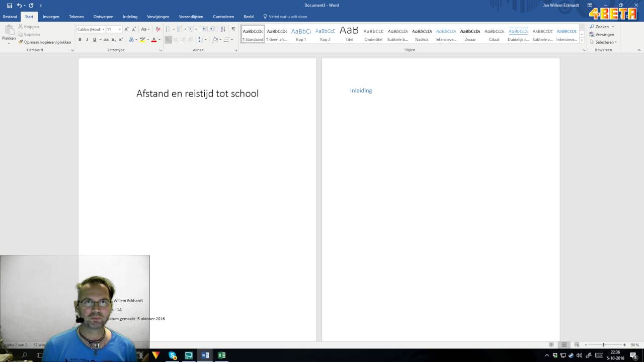Collapse the ribbon with the arrow

(x=639, y=50)
